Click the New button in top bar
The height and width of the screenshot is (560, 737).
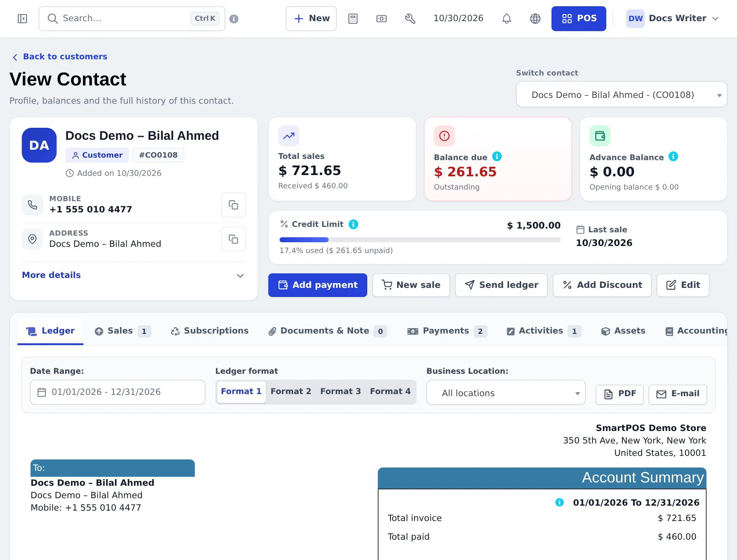(x=311, y=19)
